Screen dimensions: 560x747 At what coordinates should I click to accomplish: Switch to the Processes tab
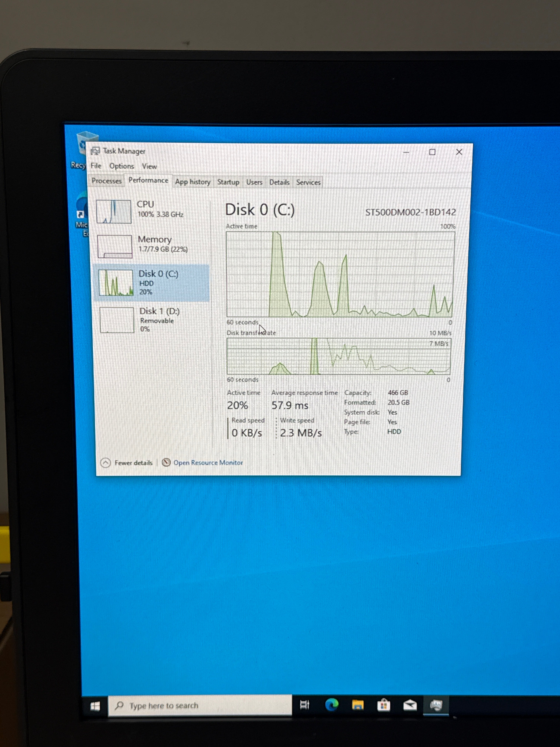(x=106, y=181)
